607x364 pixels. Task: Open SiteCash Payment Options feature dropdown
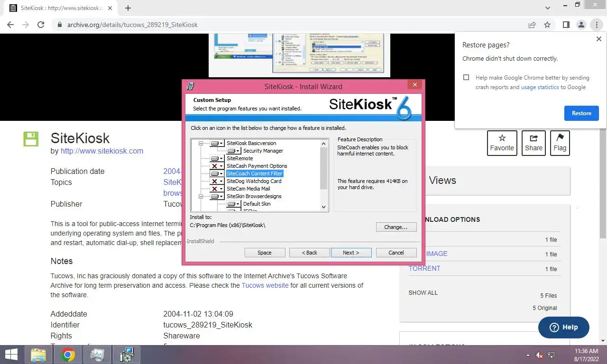pyautogui.click(x=217, y=166)
